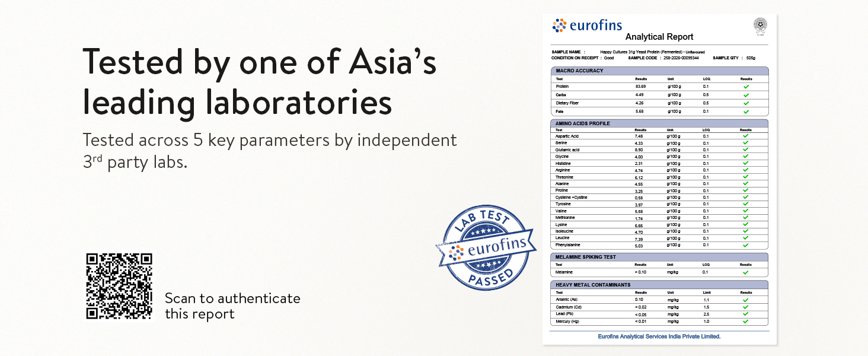Click the green checkmark in the Aspartic Acid row
Screen dimensions: 868x356
point(746,136)
